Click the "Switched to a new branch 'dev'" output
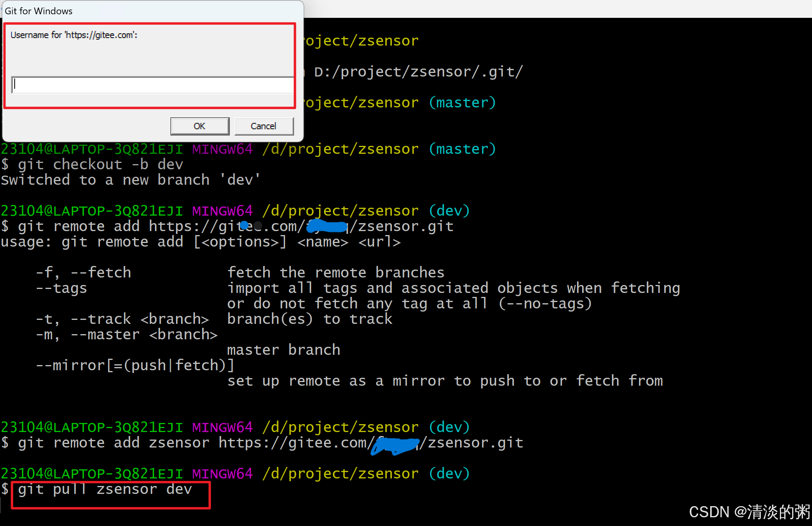The image size is (812, 526). coord(131,180)
